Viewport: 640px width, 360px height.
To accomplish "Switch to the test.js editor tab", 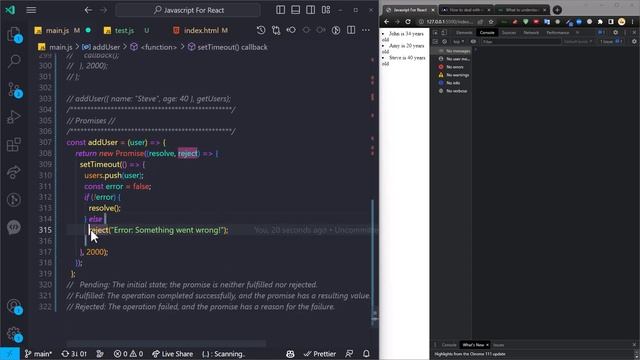I will [124, 31].
